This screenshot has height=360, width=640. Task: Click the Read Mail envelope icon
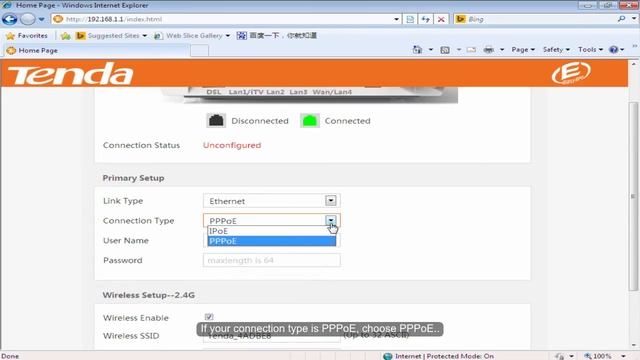pos(471,50)
